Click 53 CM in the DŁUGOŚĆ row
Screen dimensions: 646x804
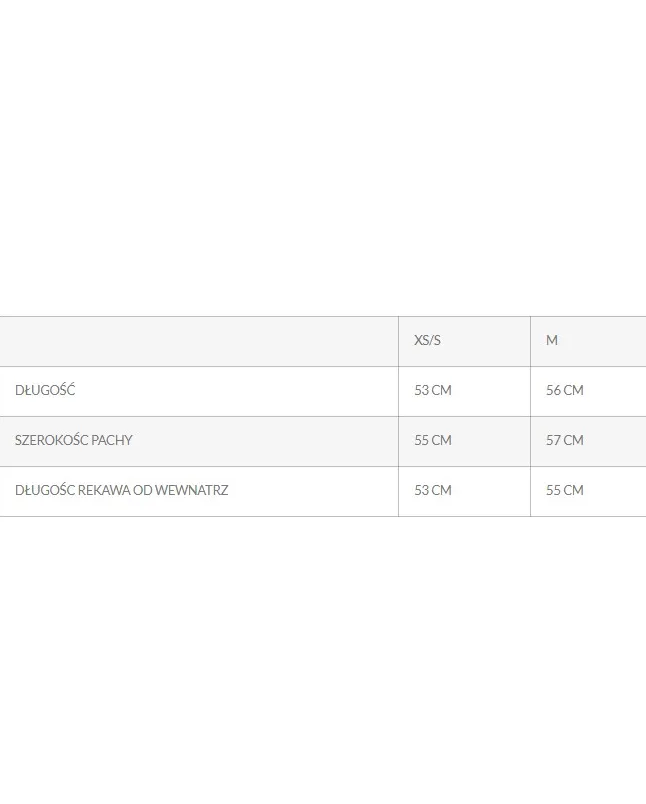(433, 390)
